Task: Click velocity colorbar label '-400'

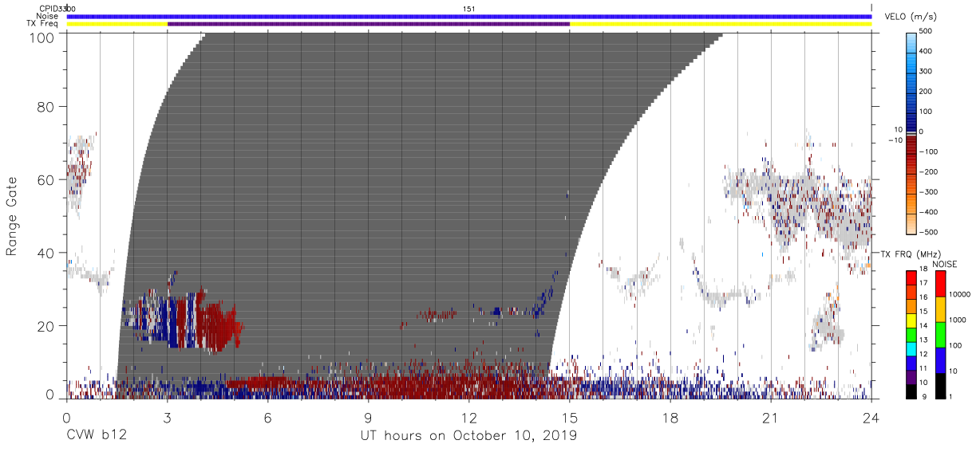Action: pos(929,212)
